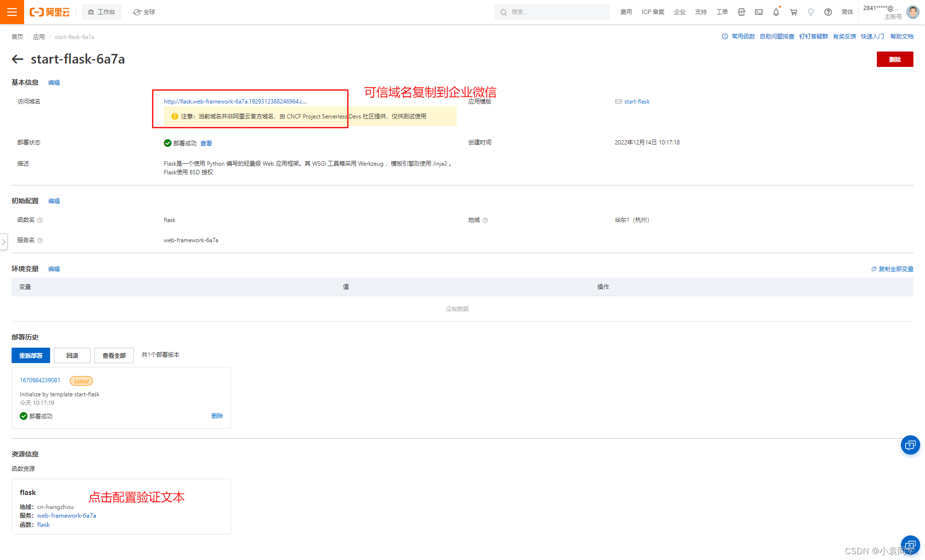The image size is (925, 560).
Task: Open the floating chat support button
Action: (910, 445)
